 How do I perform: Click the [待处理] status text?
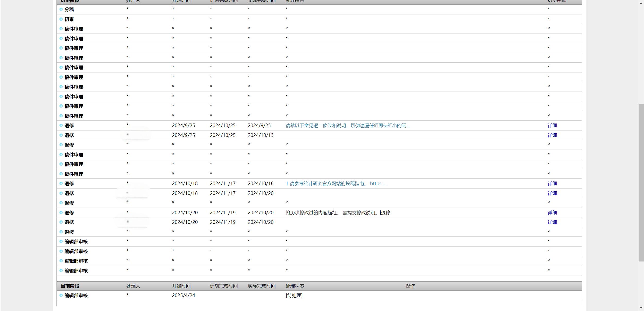294,296
